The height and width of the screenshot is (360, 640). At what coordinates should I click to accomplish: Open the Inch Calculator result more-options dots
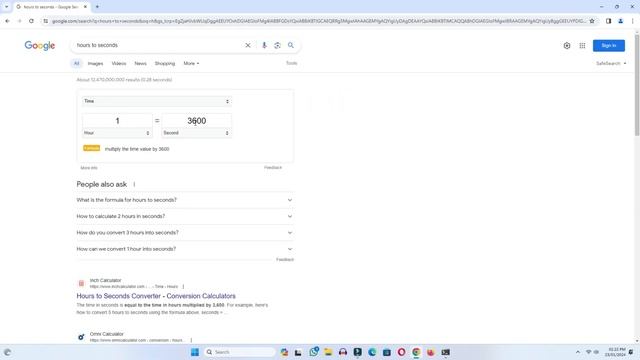[183, 287]
